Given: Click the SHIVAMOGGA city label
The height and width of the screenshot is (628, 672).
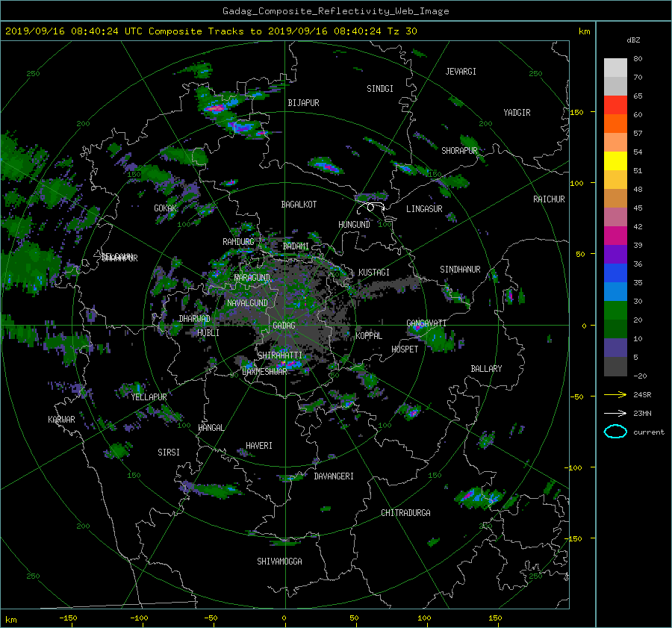Looking at the screenshot, I should click(x=279, y=562).
